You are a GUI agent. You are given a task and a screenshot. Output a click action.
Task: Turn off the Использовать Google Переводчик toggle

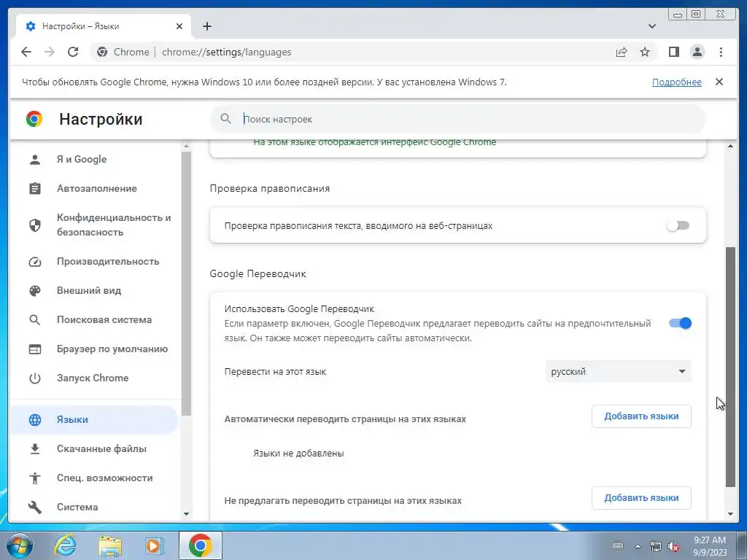[x=680, y=323]
